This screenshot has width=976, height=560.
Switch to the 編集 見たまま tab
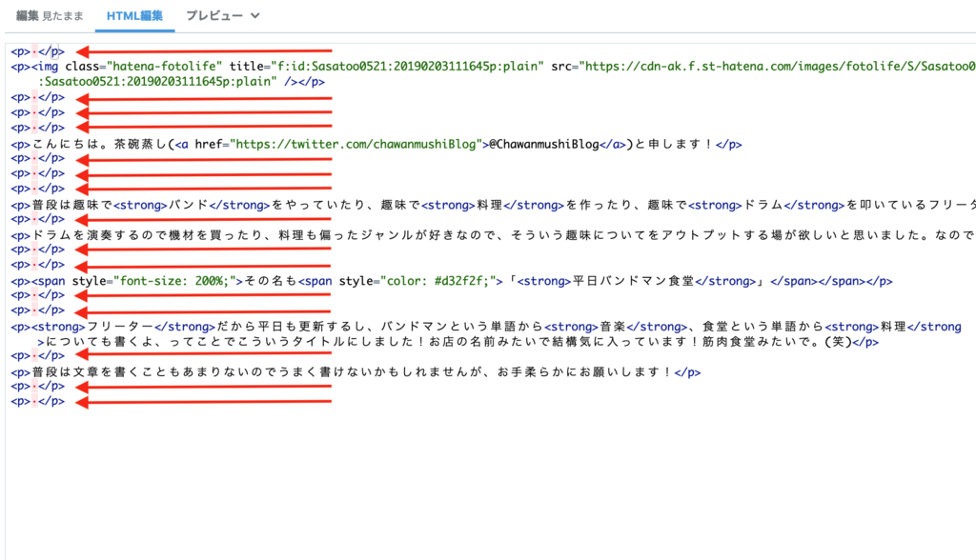pos(50,16)
